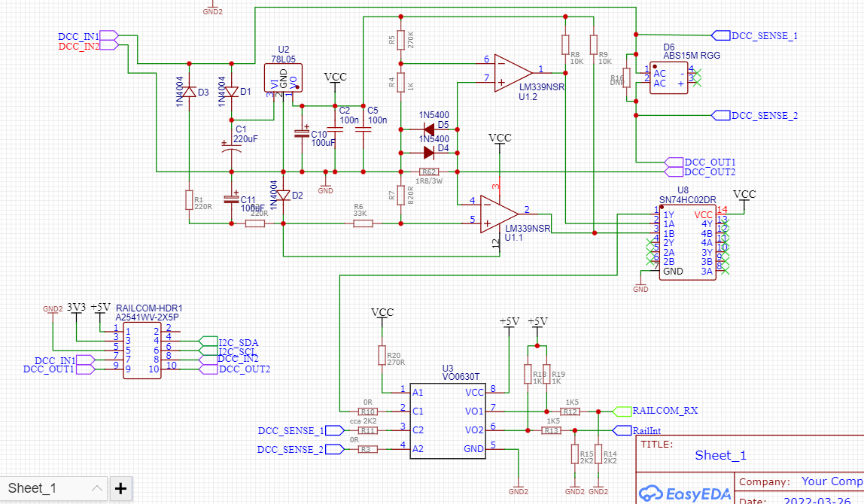Click the date 2022-03-26 text

[x=817, y=501]
